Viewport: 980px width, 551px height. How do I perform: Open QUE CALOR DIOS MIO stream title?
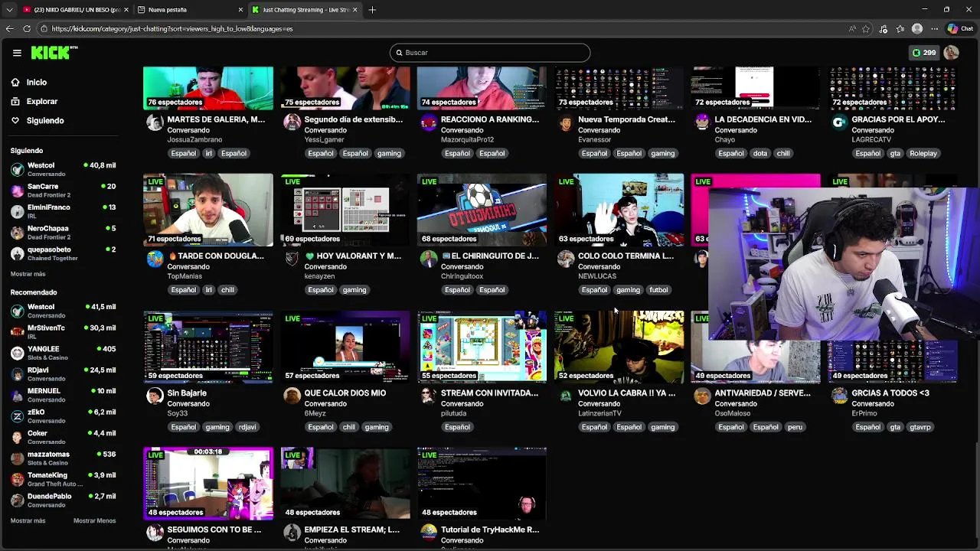pyautogui.click(x=345, y=393)
